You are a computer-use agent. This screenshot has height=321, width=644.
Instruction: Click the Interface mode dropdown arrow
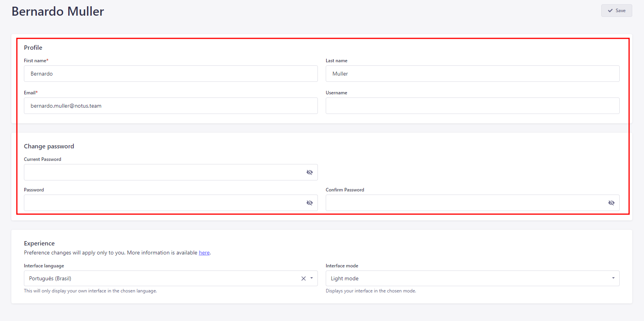pyautogui.click(x=613, y=278)
